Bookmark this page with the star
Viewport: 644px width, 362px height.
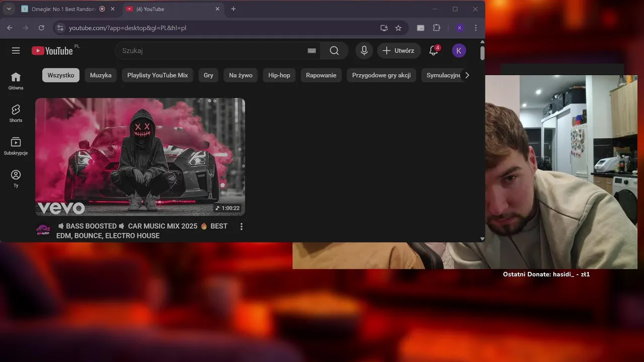point(398,28)
